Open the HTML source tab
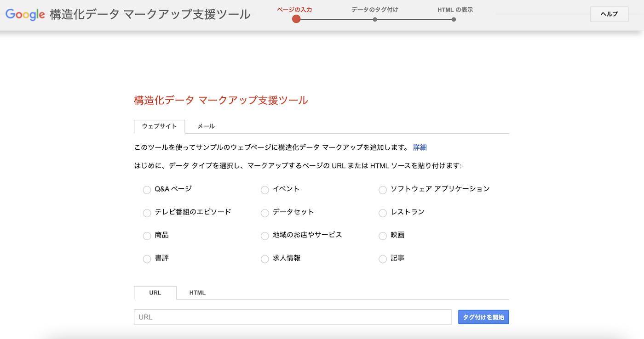The height and width of the screenshot is (339, 644). [197, 293]
